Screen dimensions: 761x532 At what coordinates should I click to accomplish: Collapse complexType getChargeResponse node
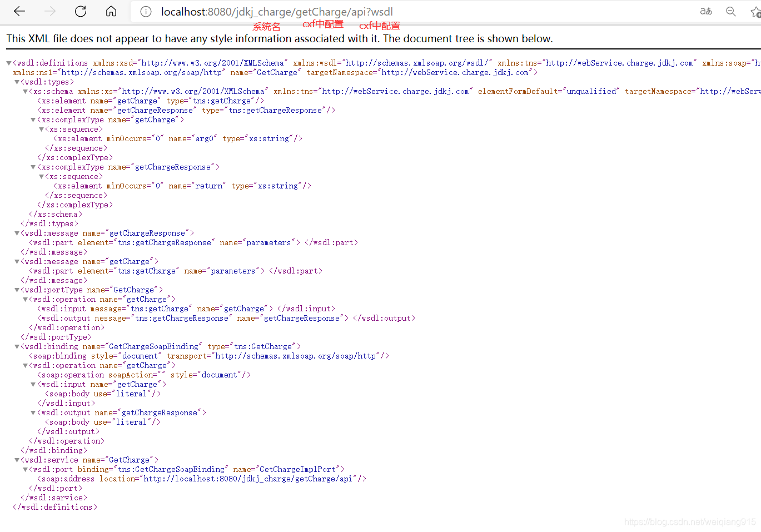point(33,167)
